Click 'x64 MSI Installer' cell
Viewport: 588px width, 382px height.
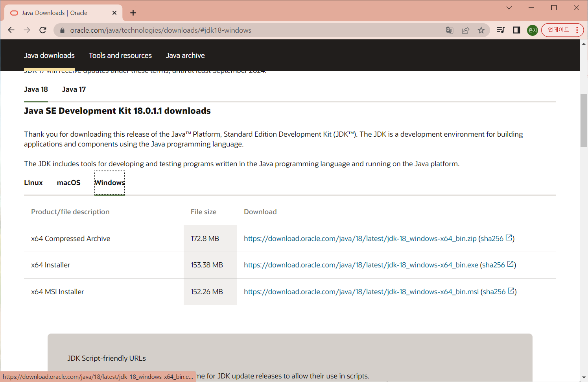[57, 292]
